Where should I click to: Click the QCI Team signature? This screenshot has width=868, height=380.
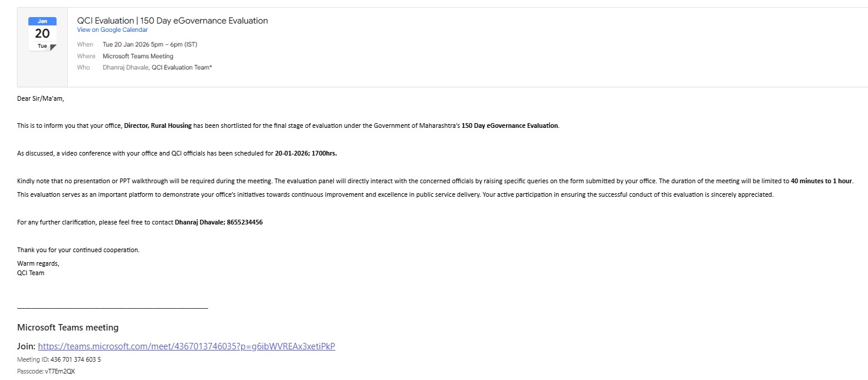click(31, 273)
